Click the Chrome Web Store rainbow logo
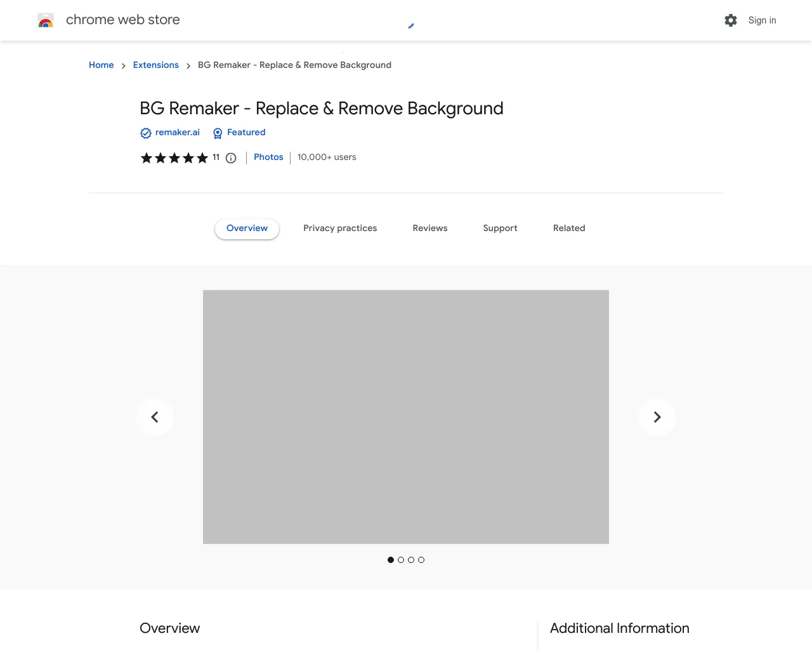812x650 pixels. pyautogui.click(x=45, y=20)
